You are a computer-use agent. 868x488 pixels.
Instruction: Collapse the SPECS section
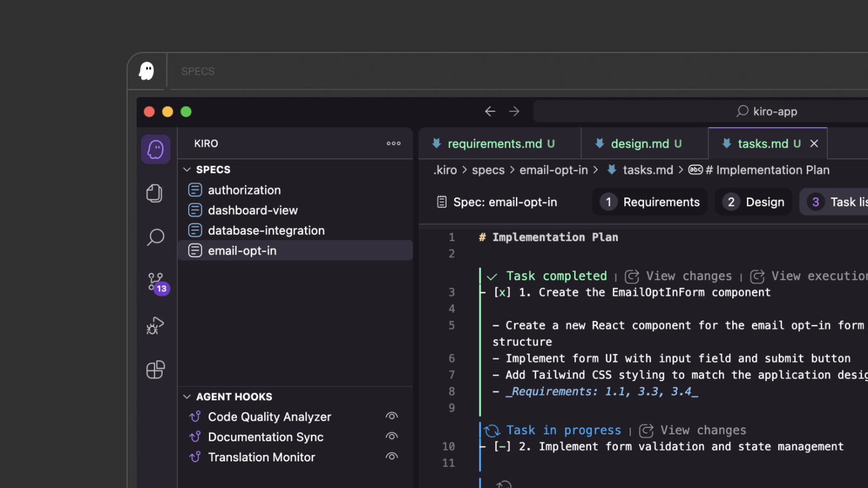click(187, 170)
